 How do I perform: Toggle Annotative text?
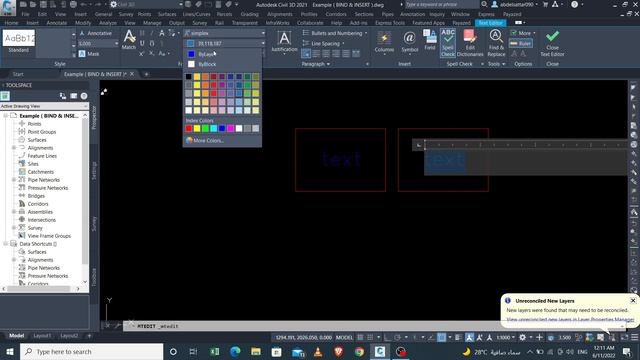click(96, 33)
